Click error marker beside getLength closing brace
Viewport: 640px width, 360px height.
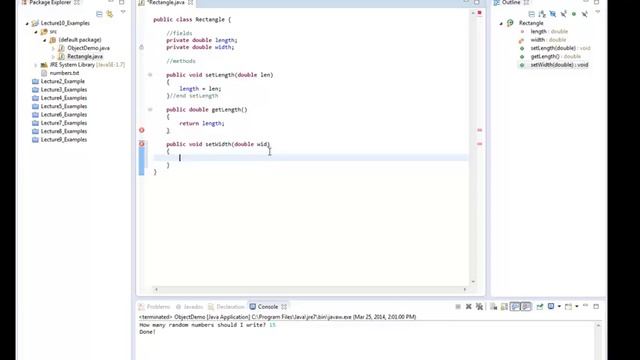coord(142,130)
